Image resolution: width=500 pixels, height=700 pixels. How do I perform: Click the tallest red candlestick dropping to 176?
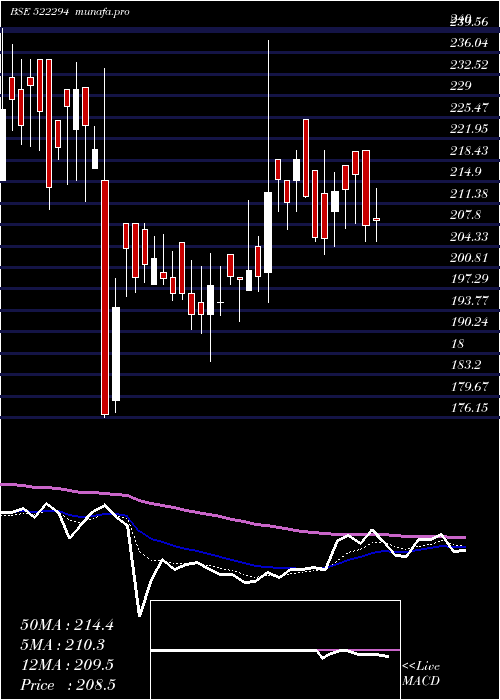[105, 297]
